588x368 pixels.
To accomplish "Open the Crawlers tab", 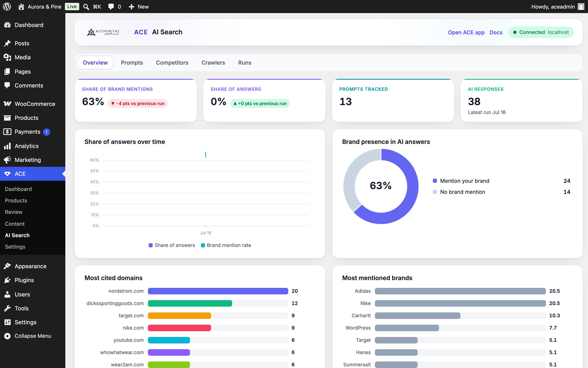I will 213,63.
